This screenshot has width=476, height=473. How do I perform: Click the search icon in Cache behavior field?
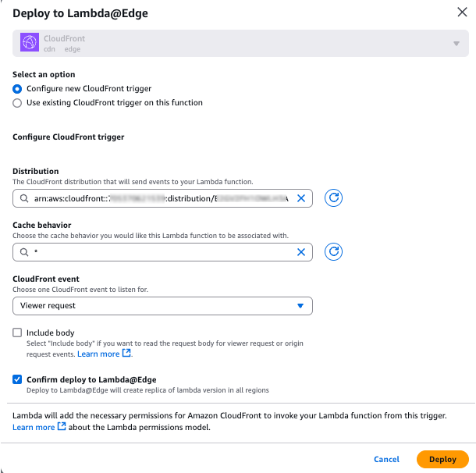[x=25, y=252]
